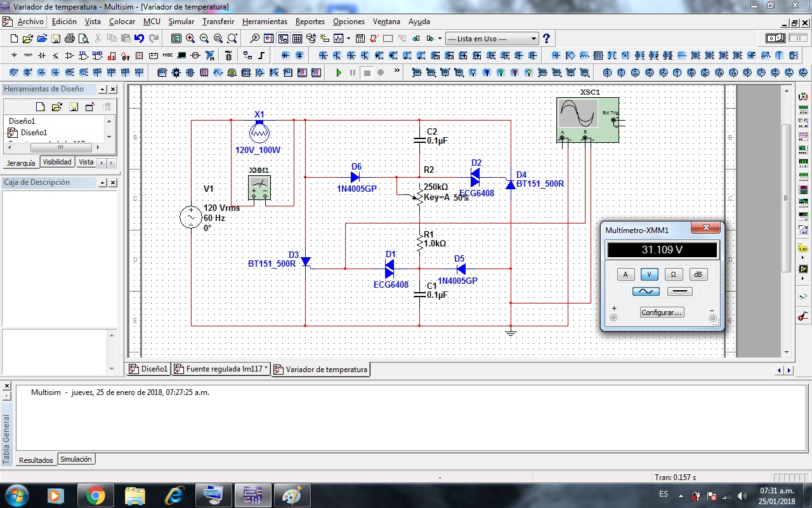Switch to the 'Fuente regulada lm117' tab

(x=221, y=369)
